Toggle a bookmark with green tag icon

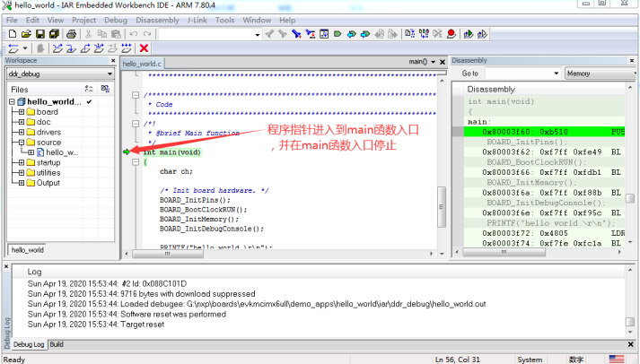click(x=338, y=34)
